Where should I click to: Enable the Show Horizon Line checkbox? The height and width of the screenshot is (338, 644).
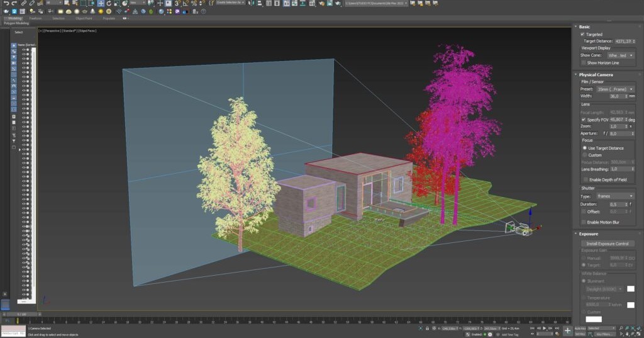click(x=583, y=62)
